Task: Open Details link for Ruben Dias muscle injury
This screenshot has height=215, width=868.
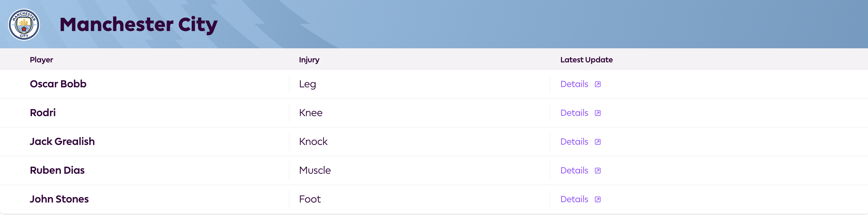Action: coord(574,170)
